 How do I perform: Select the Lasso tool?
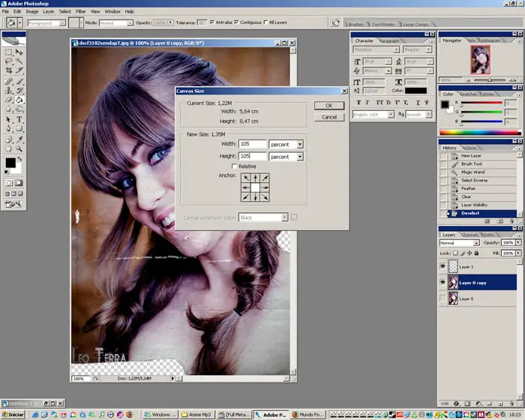point(9,61)
